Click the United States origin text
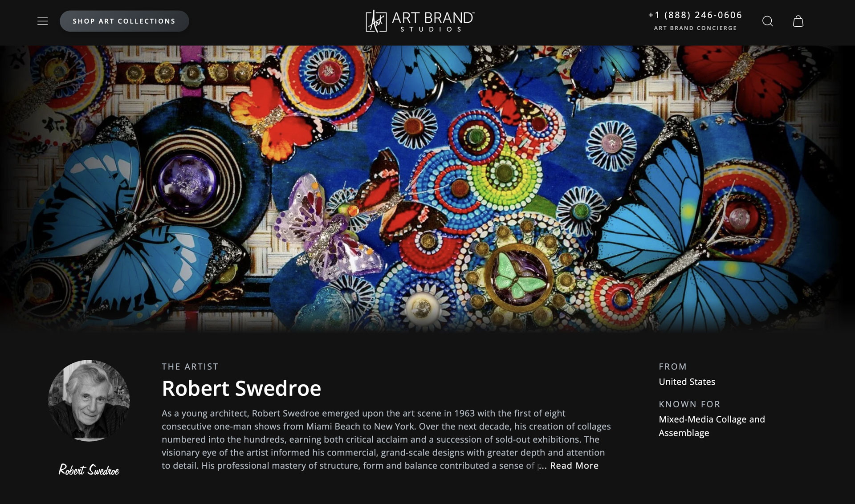Image resolution: width=855 pixels, height=504 pixels. [687, 382]
